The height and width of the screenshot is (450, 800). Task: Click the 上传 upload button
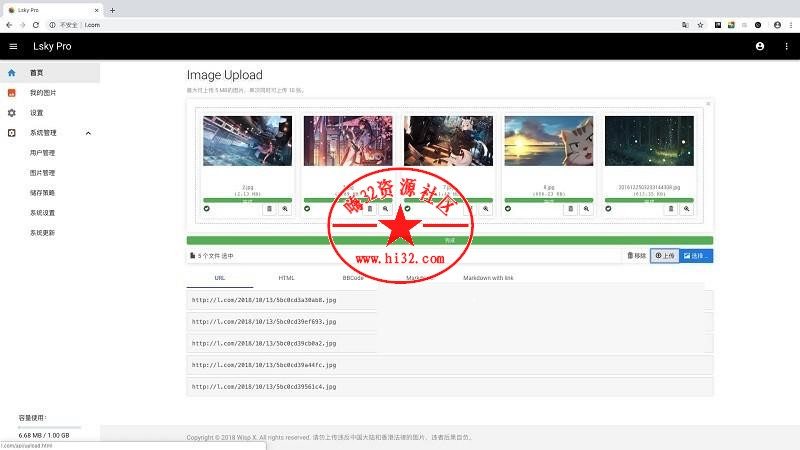point(665,256)
